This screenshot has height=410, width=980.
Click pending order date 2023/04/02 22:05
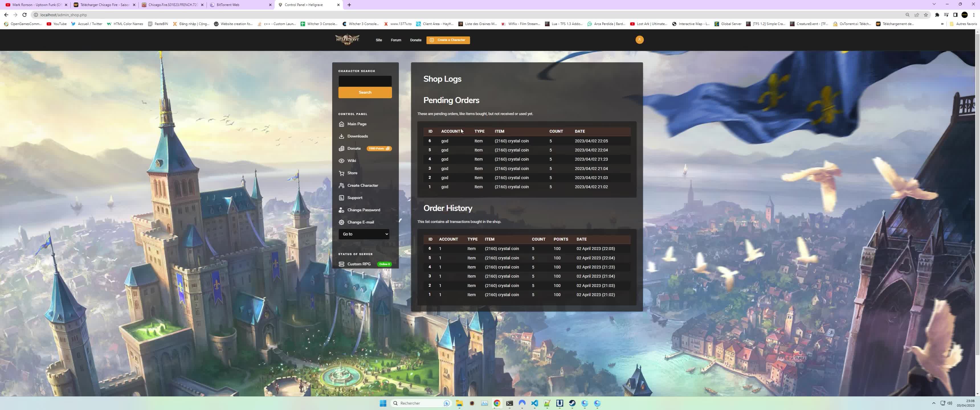coord(591,141)
